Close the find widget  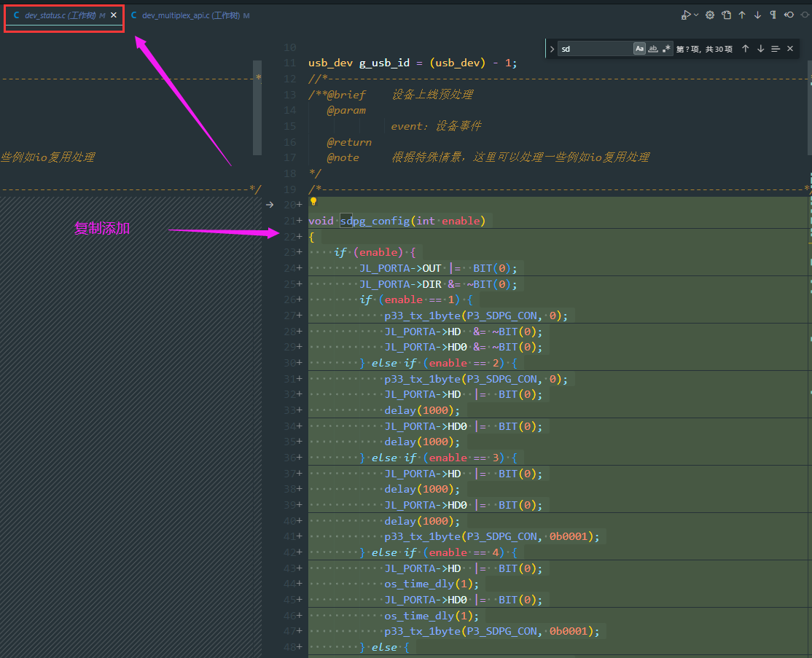(790, 49)
